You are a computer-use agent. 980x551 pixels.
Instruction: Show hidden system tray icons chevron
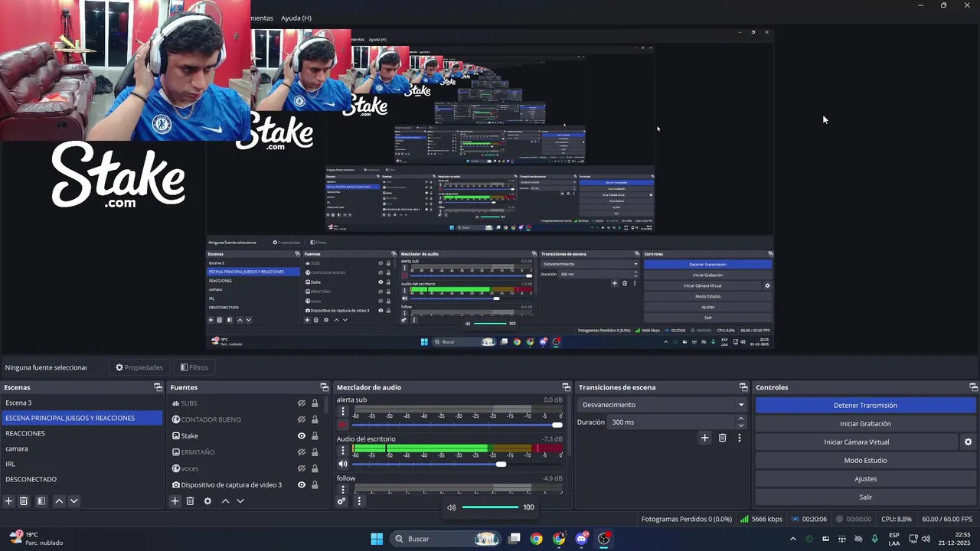(792, 539)
